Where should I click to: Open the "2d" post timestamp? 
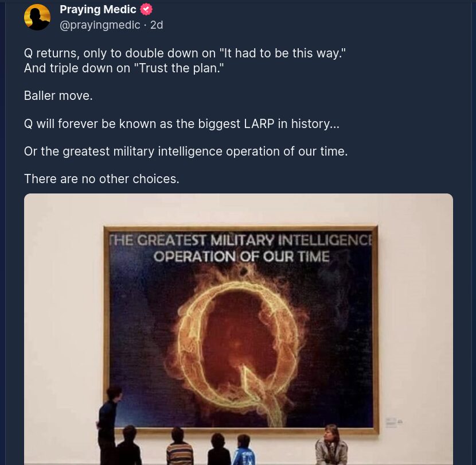(157, 25)
